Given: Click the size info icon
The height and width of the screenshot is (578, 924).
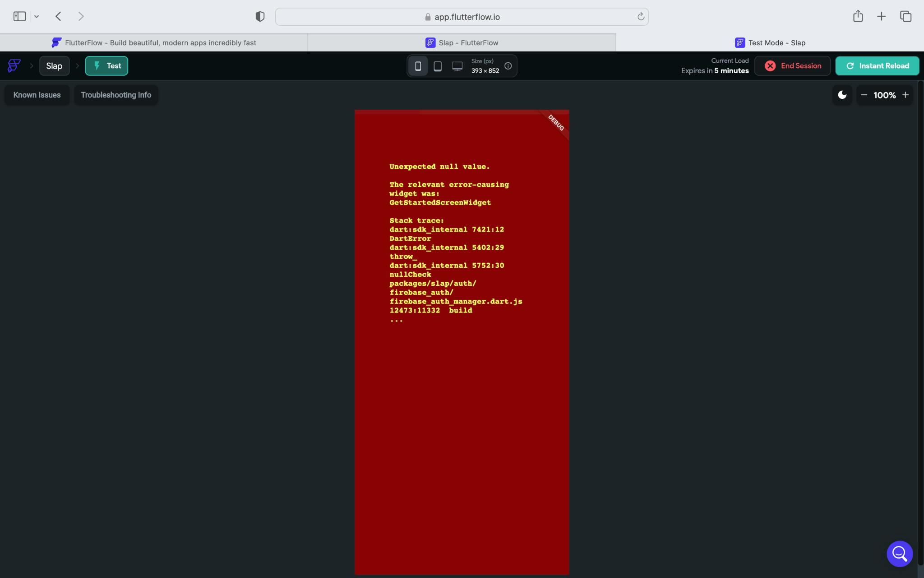Looking at the screenshot, I should pos(508,66).
